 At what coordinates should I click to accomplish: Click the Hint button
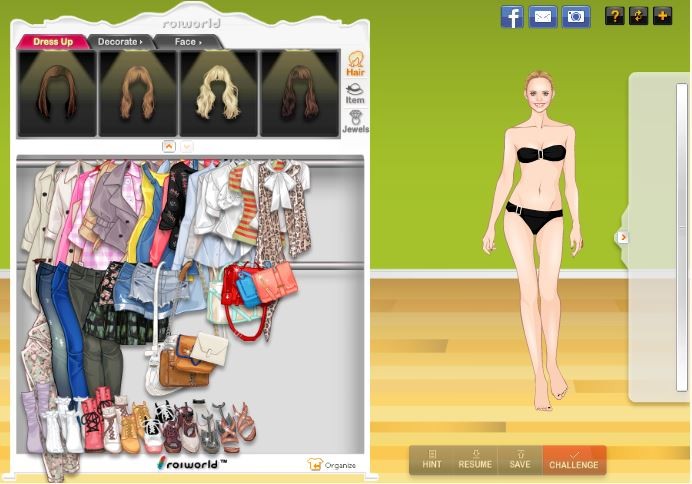point(432,460)
